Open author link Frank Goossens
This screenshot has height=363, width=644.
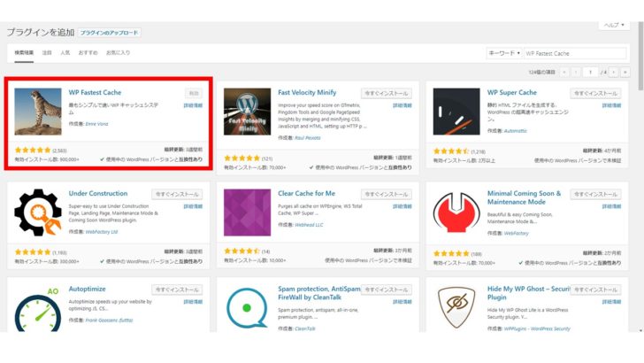[110, 321]
